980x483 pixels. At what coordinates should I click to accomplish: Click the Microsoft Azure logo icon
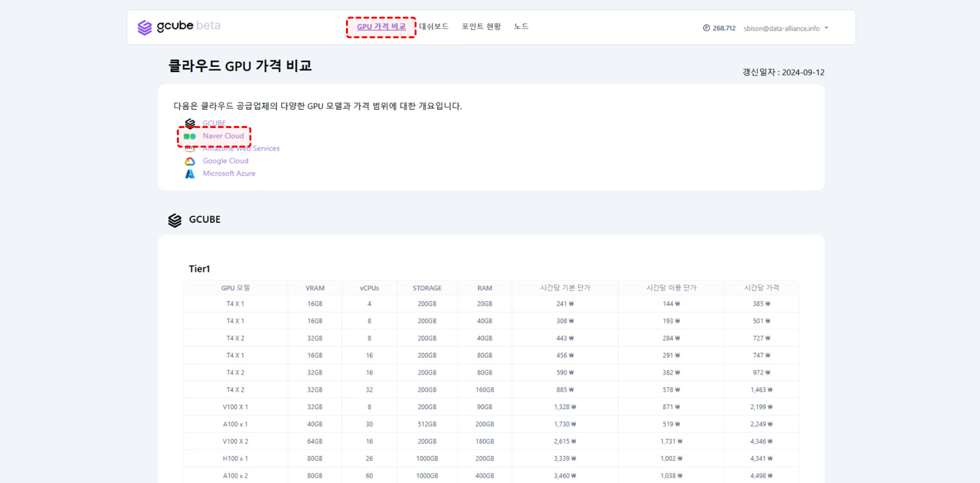(x=190, y=174)
